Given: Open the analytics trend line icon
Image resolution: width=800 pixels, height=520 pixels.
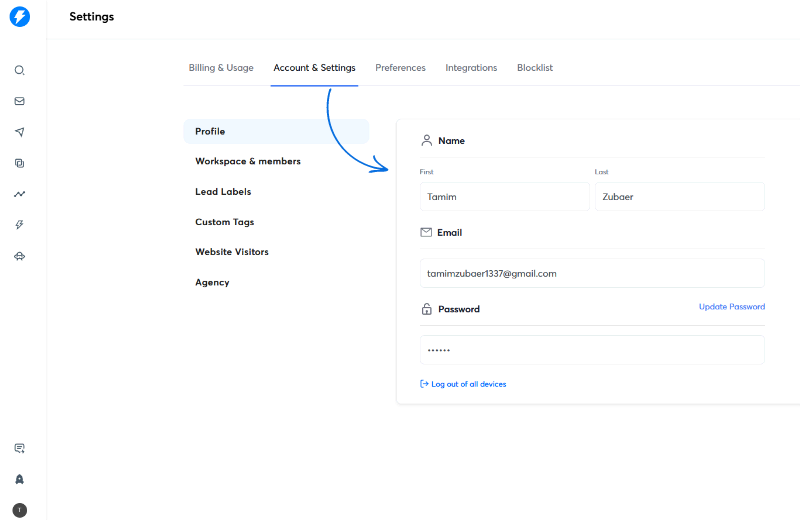Looking at the screenshot, I should 19,194.
